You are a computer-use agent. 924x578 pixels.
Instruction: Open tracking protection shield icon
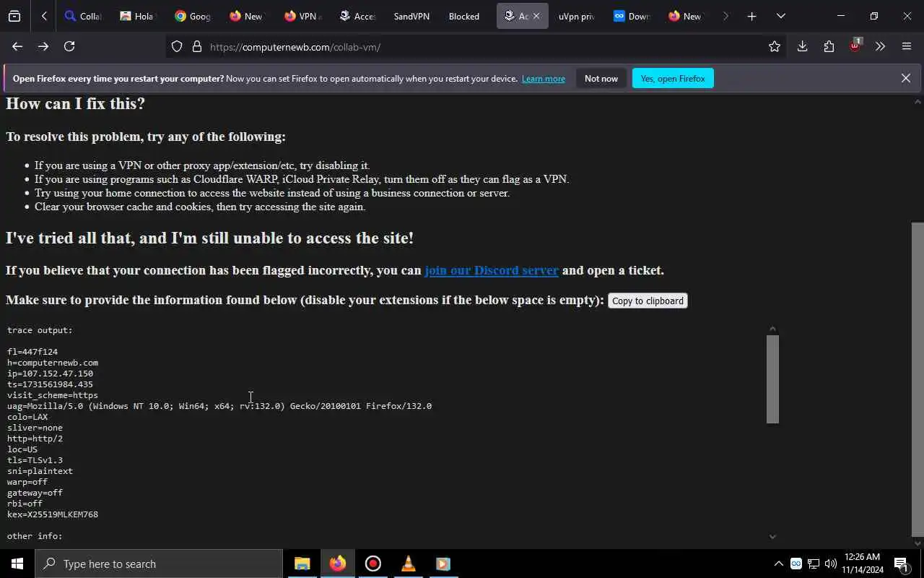tap(177, 47)
